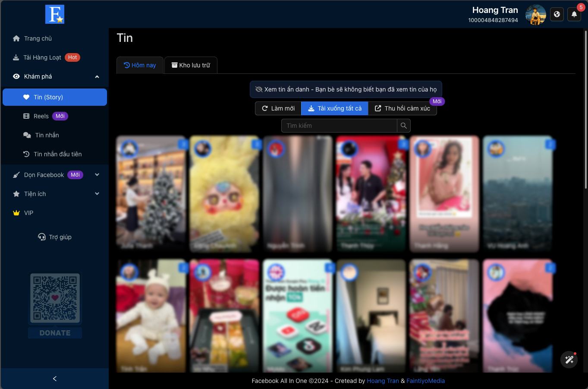588x389 pixels.
Task: Open the Hoang Tran link in footer
Action: (383, 381)
